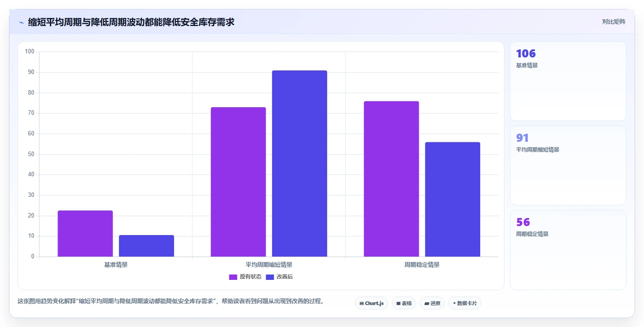The width and height of the screenshot is (644, 327).
Task: Click the blue 基准情景 improved bar
Action: (146, 246)
